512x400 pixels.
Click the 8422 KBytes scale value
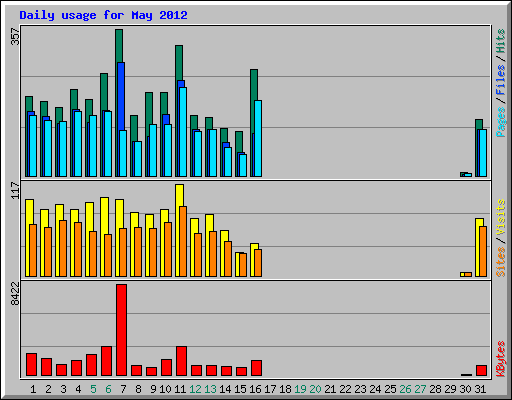click(15, 293)
